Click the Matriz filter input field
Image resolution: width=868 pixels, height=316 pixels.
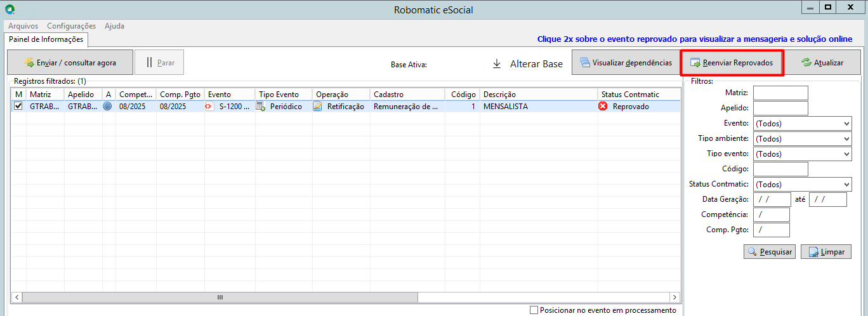point(780,93)
